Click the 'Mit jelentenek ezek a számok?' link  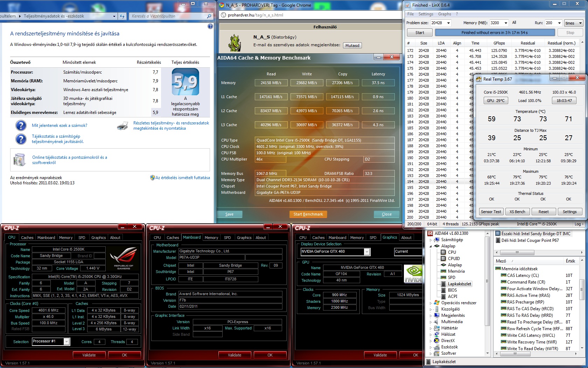59,125
